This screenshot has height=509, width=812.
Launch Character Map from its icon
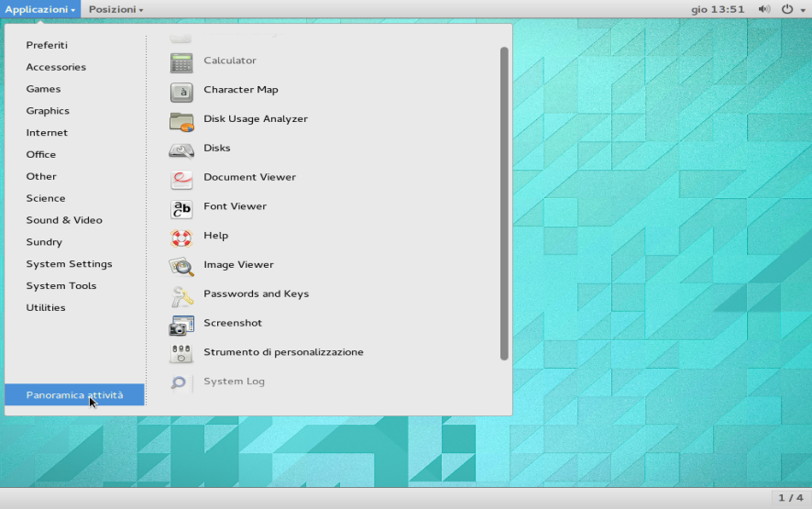click(x=181, y=91)
